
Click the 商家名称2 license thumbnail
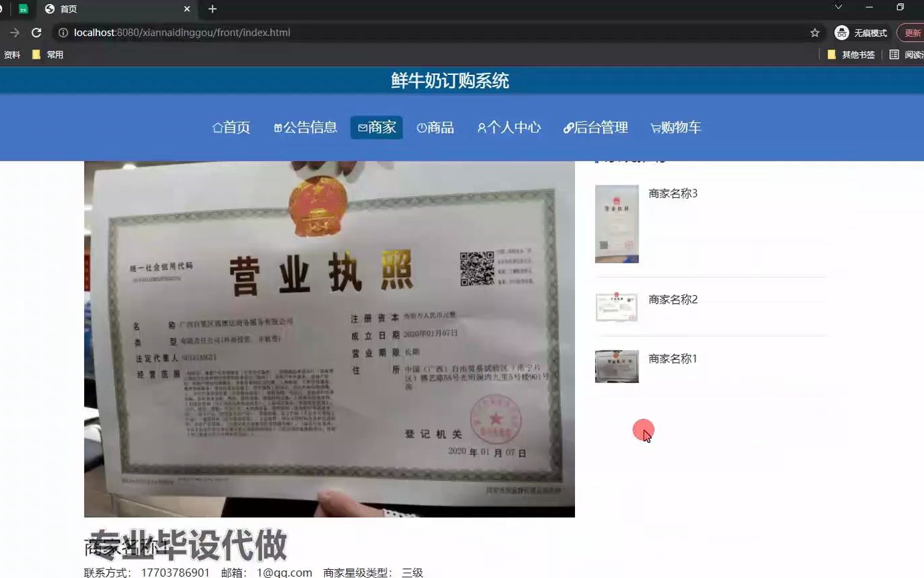pos(616,306)
